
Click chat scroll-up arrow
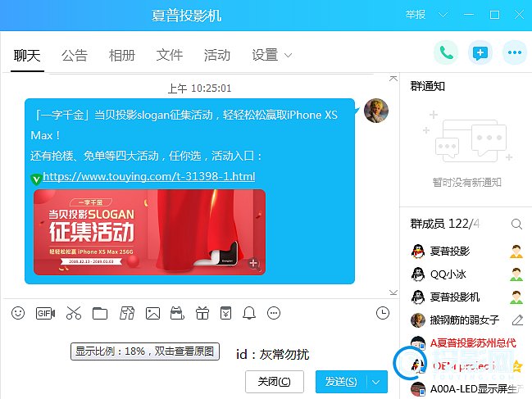(x=393, y=79)
